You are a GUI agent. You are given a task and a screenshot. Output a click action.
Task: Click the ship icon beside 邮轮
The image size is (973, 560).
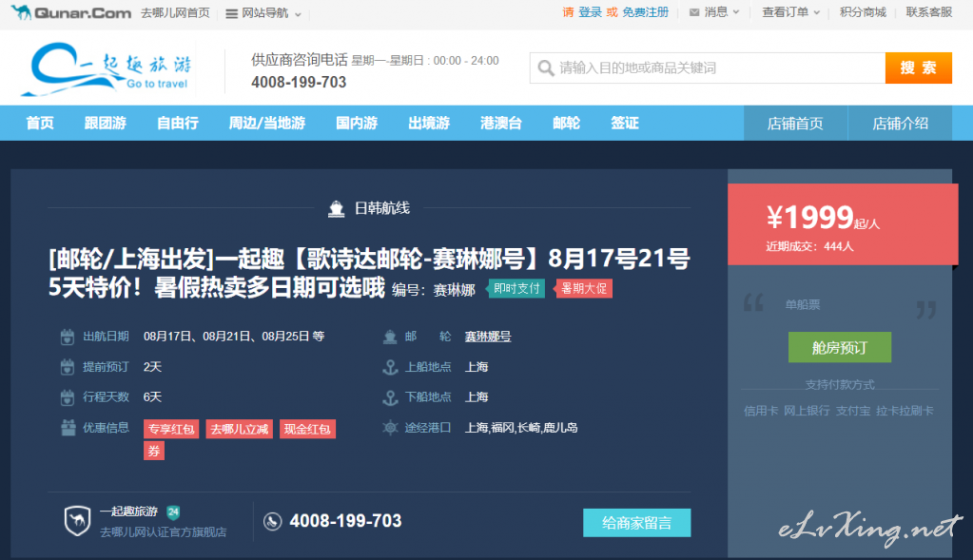390,337
